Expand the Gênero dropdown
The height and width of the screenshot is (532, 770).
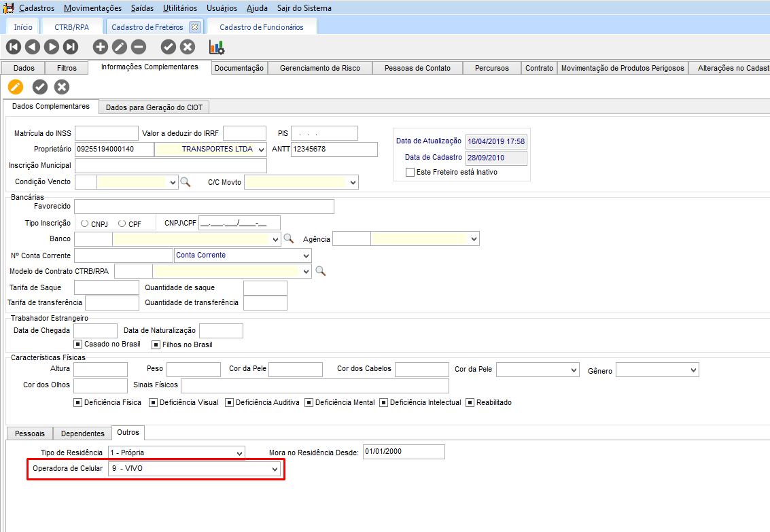pyautogui.click(x=693, y=370)
